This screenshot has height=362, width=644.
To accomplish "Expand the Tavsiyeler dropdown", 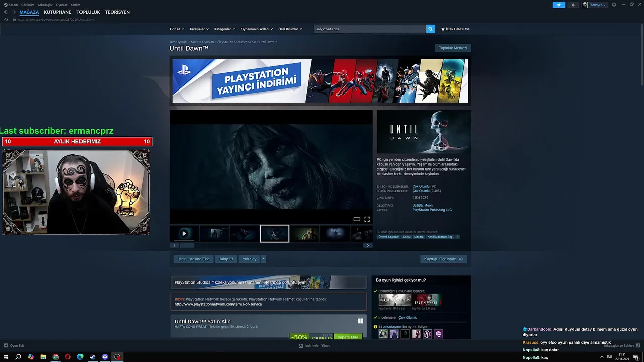I will [x=199, y=29].
